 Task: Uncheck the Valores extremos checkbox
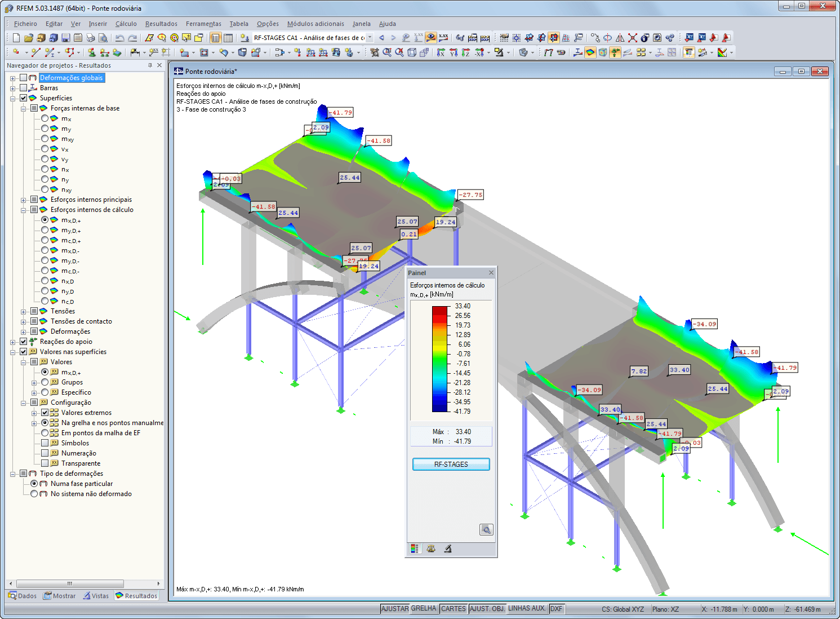45,413
